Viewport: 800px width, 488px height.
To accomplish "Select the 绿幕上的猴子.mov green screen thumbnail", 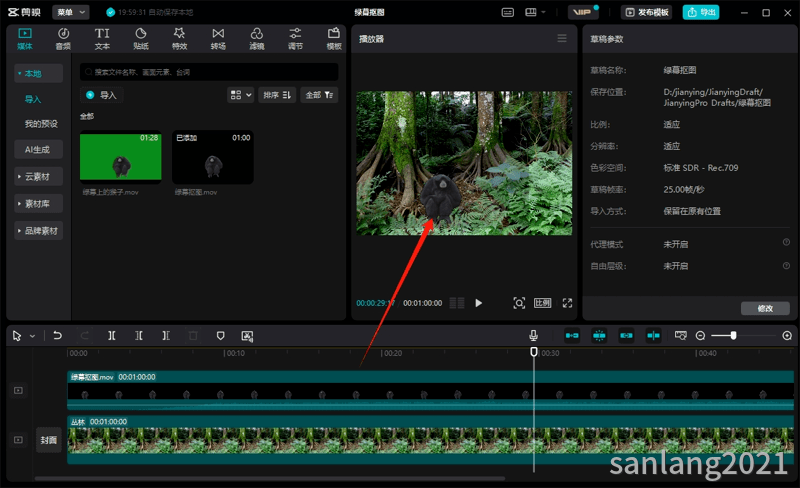I will 121,157.
